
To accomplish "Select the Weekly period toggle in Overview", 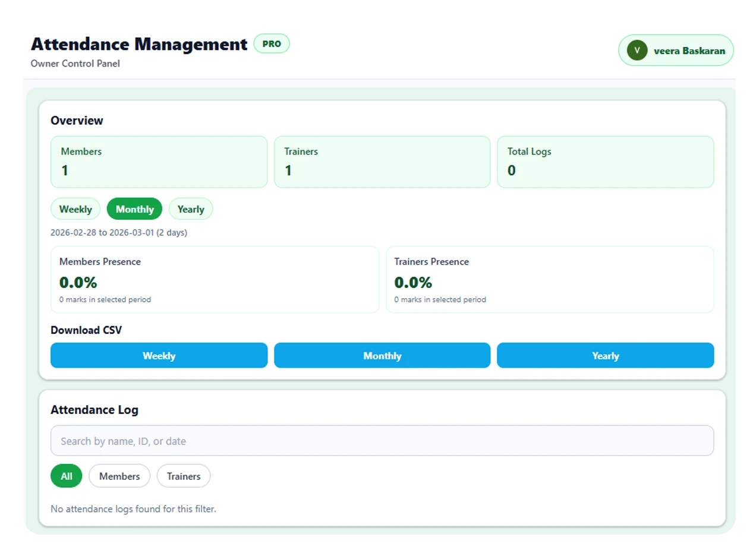I will (x=75, y=209).
